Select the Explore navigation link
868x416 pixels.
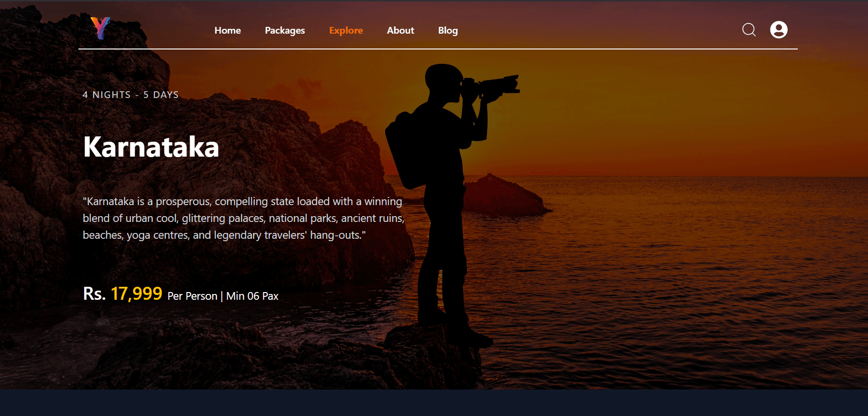click(346, 30)
